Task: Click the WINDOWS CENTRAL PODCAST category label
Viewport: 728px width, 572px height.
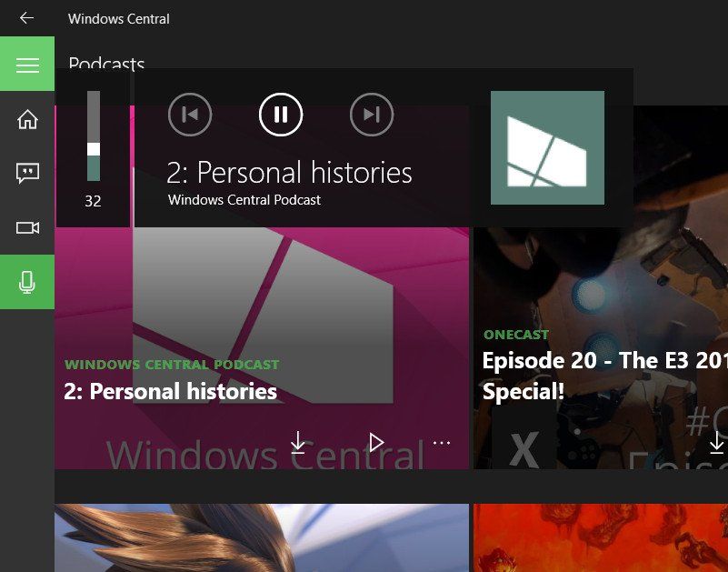Action: [x=172, y=365]
